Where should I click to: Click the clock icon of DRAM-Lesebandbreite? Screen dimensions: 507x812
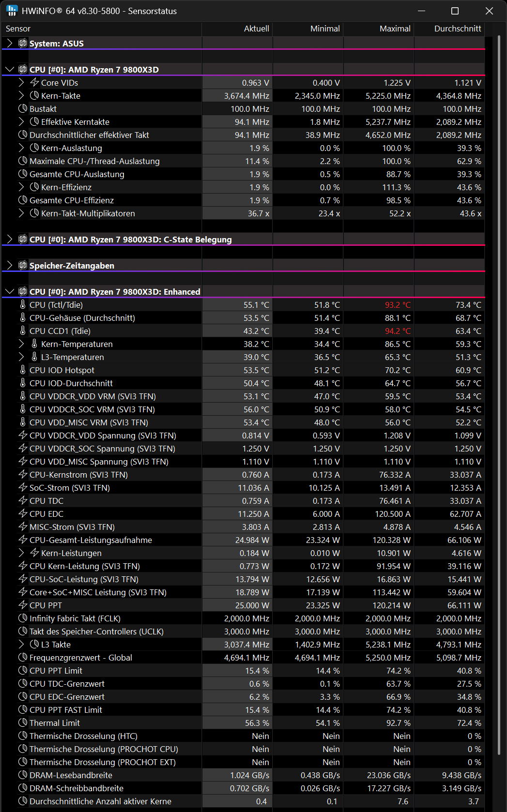tap(23, 775)
